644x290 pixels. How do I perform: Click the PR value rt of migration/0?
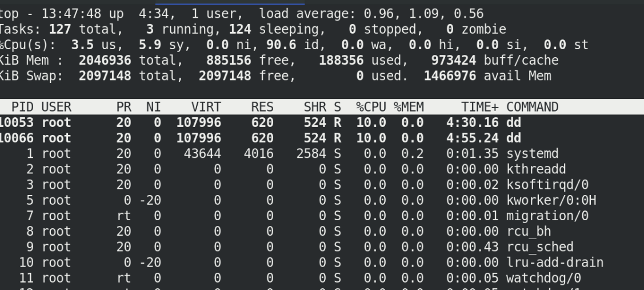tap(123, 216)
